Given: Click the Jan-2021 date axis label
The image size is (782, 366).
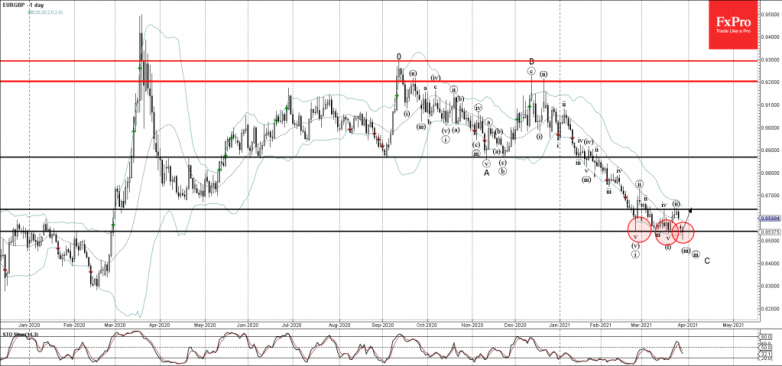Looking at the screenshot, I should tap(559, 324).
